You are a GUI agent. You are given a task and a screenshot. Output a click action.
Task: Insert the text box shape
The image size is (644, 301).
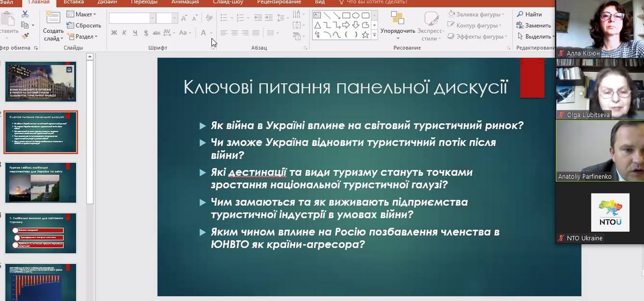tap(317, 15)
